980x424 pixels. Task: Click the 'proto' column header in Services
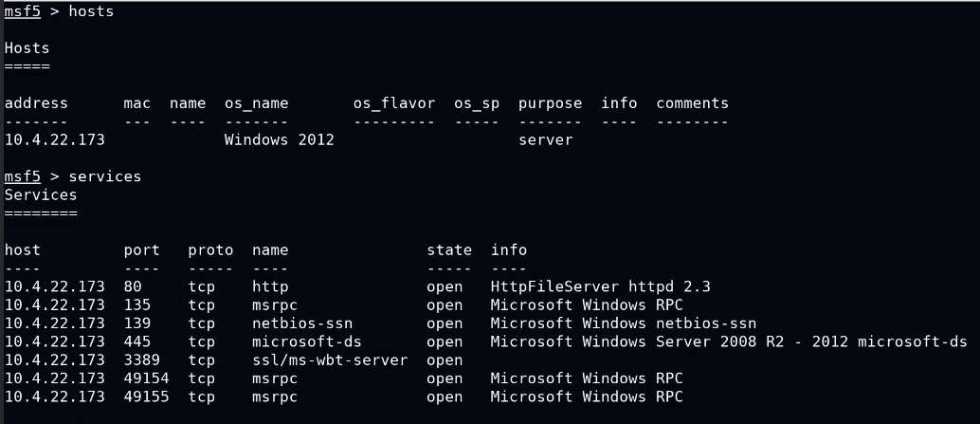[x=210, y=250]
